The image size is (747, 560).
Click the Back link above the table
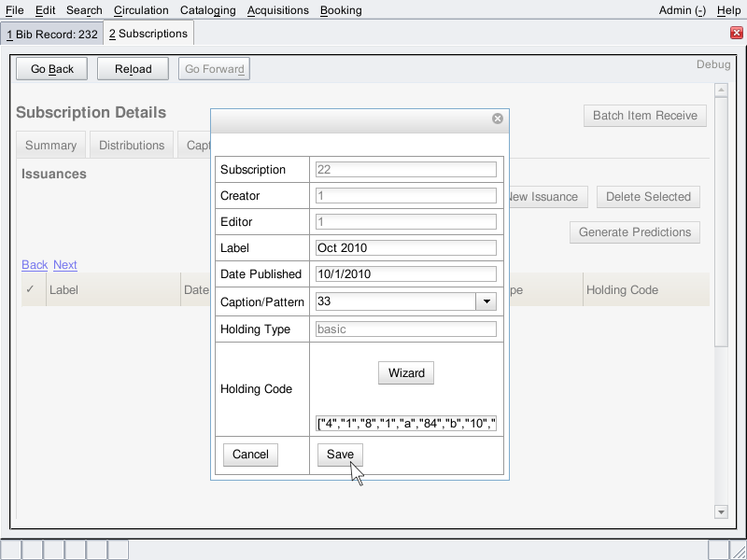click(x=35, y=265)
